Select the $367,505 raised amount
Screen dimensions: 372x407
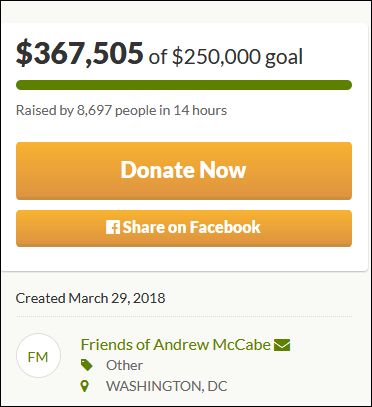tap(80, 53)
